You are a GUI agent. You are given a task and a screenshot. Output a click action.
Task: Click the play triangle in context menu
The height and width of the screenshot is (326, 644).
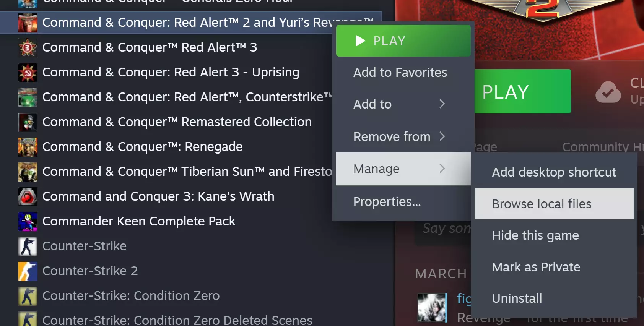(x=360, y=41)
